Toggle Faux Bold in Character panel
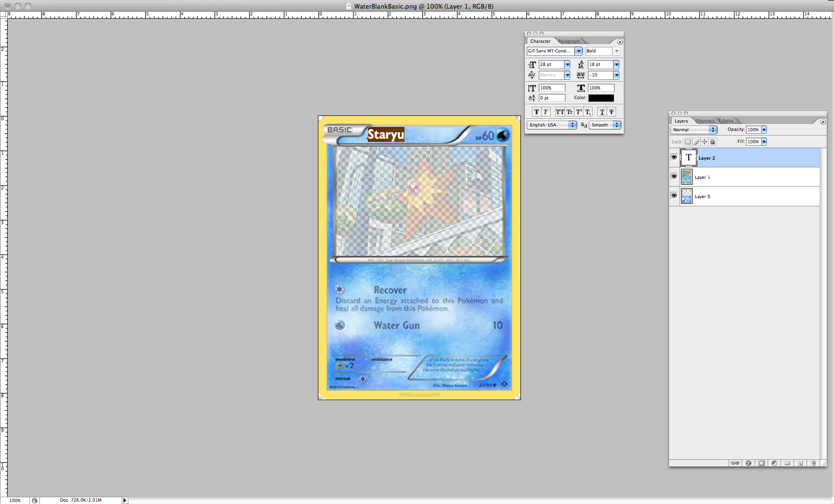Image resolution: width=834 pixels, height=504 pixels. pos(536,112)
